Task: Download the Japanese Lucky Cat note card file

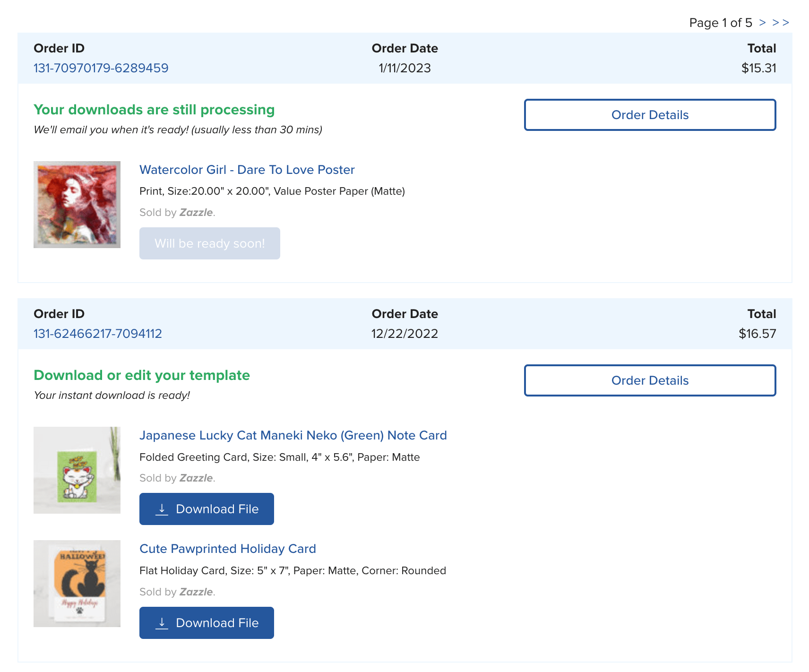Action: coord(207,509)
